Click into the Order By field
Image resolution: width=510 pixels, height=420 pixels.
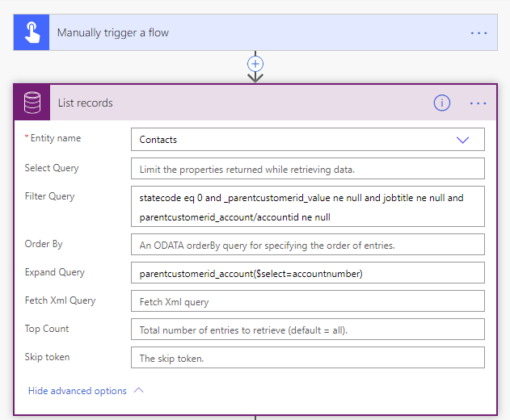pos(307,245)
